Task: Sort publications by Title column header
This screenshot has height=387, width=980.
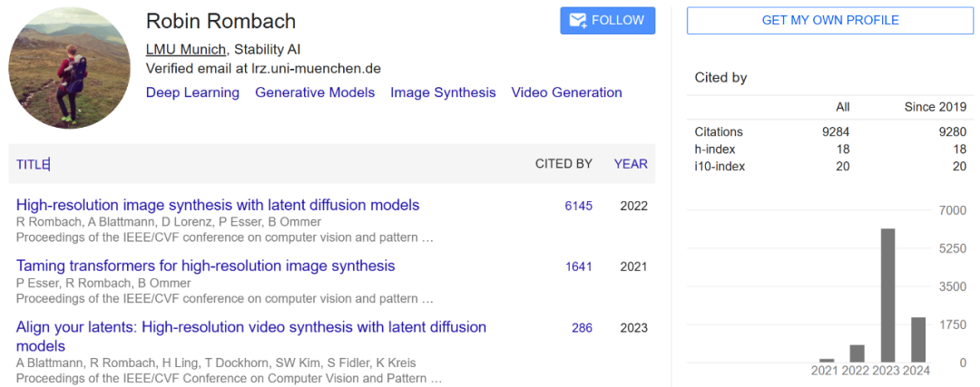Action: 33,164
